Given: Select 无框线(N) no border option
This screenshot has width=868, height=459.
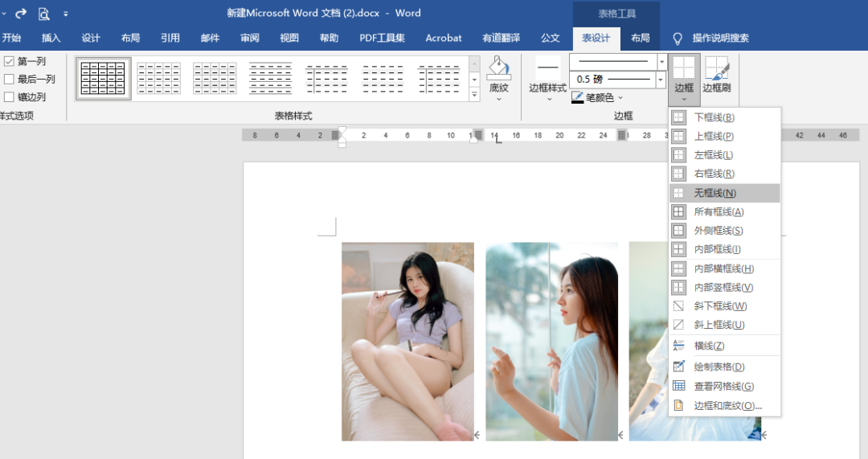Looking at the screenshot, I should (x=725, y=193).
